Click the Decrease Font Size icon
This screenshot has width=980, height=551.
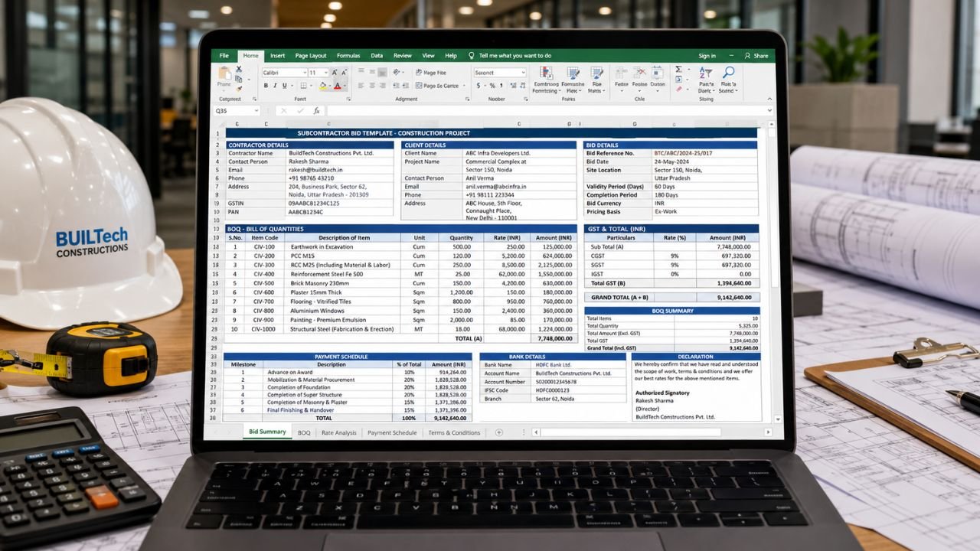(x=344, y=72)
